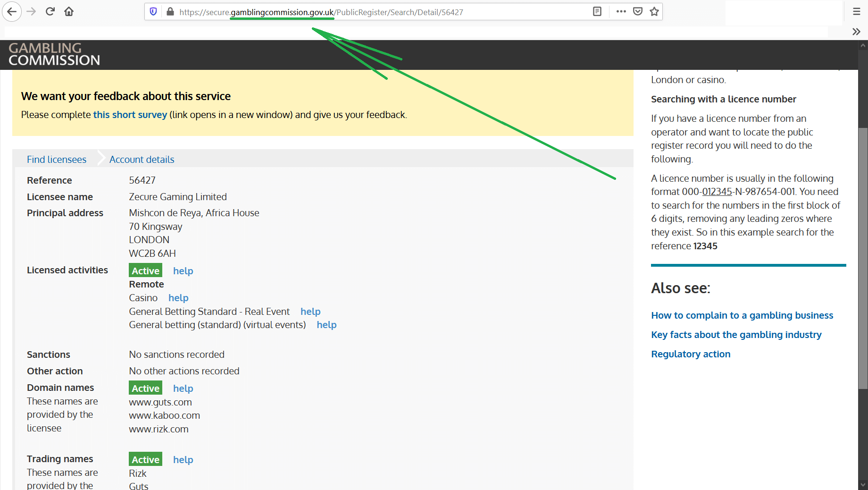Go to Find licensees breadcrumb
Viewport: 868px width, 490px height.
tap(57, 160)
